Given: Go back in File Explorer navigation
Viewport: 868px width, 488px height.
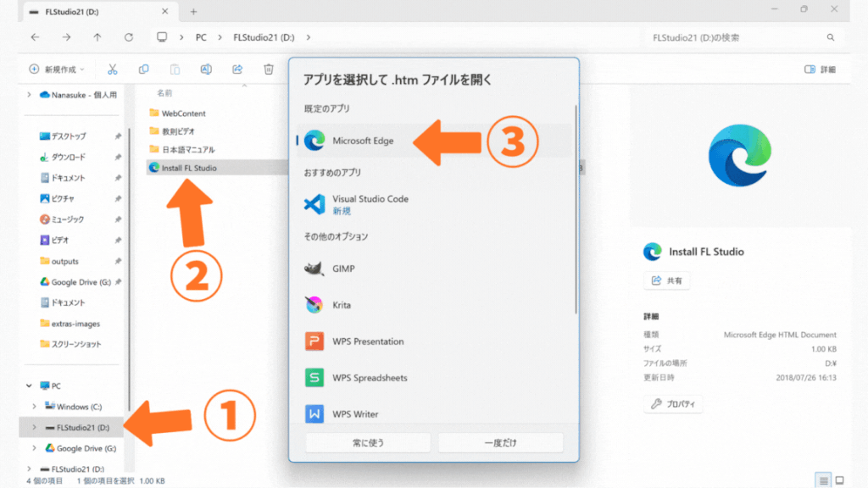Looking at the screenshot, I should coord(35,37).
